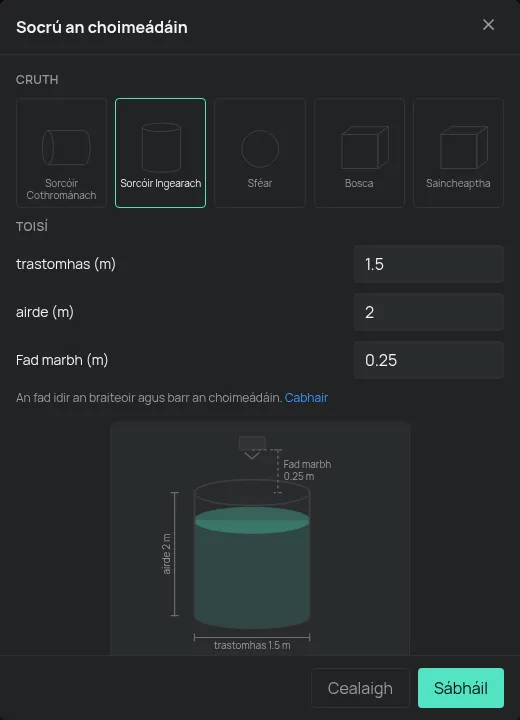Click the 'trastomhas 1.5 m' diagram label
The height and width of the screenshot is (720, 520).
[252, 645]
